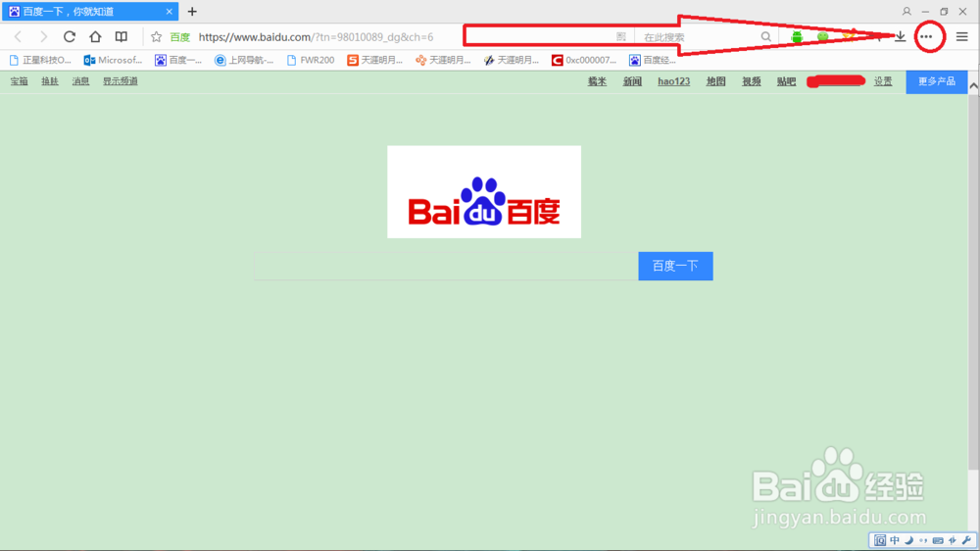Click the 在此搜索 toolbar search box

(x=698, y=37)
